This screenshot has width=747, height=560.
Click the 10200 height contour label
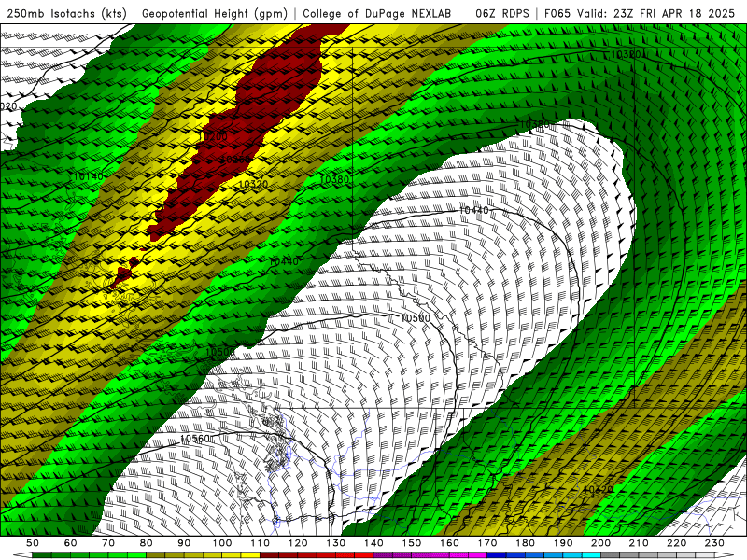point(214,136)
